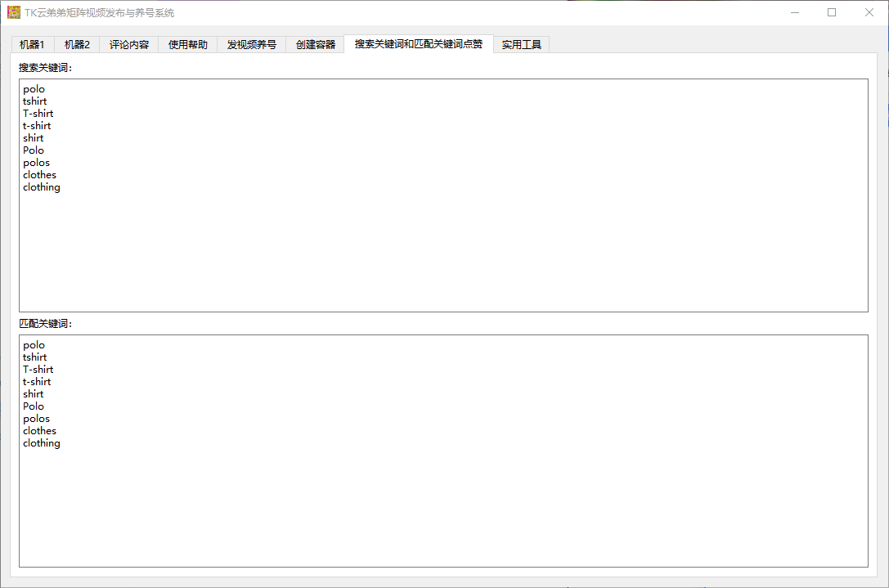Minimize the TK云弟弟 window
Image resolution: width=889 pixels, height=588 pixels.
[x=795, y=12]
